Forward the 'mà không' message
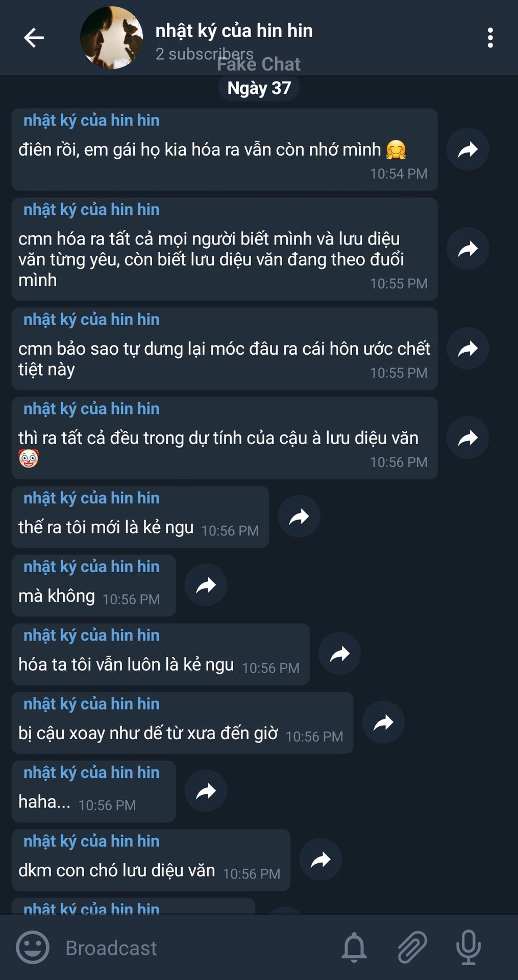The image size is (518, 980). tap(206, 585)
